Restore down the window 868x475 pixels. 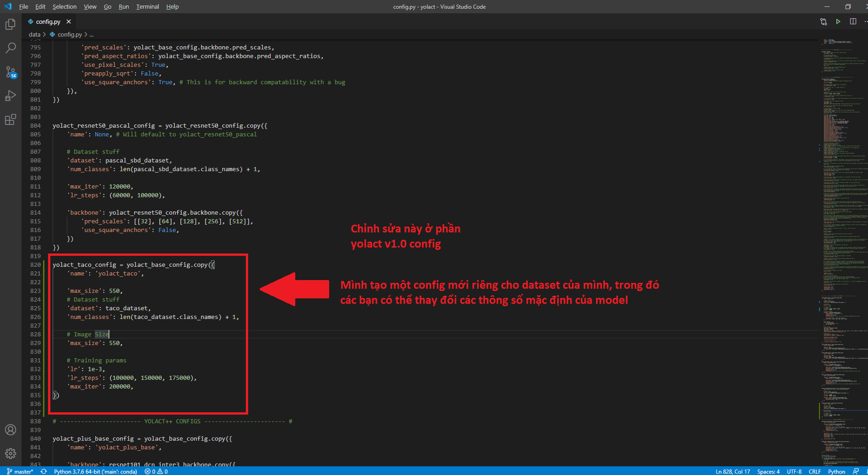tap(848, 6)
